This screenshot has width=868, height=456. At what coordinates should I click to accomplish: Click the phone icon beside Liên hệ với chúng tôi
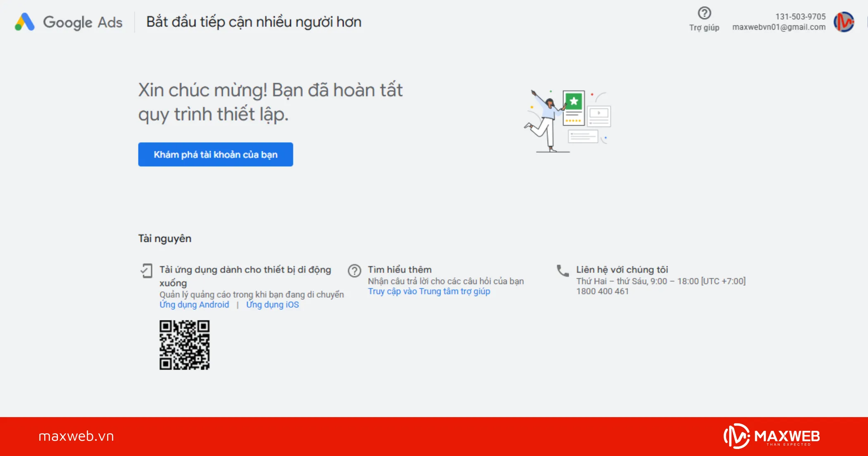[x=562, y=271]
